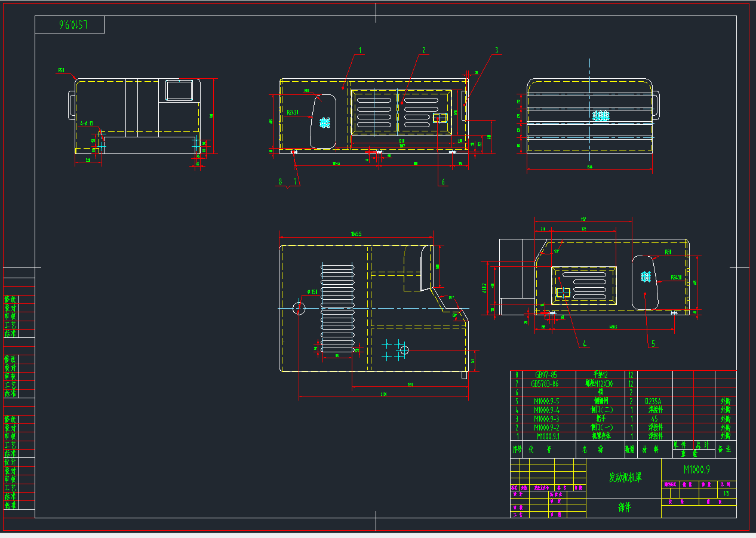Viewport: 756px width, 538px height.
Task: Click the part name 把手
Action: pos(600,419)
